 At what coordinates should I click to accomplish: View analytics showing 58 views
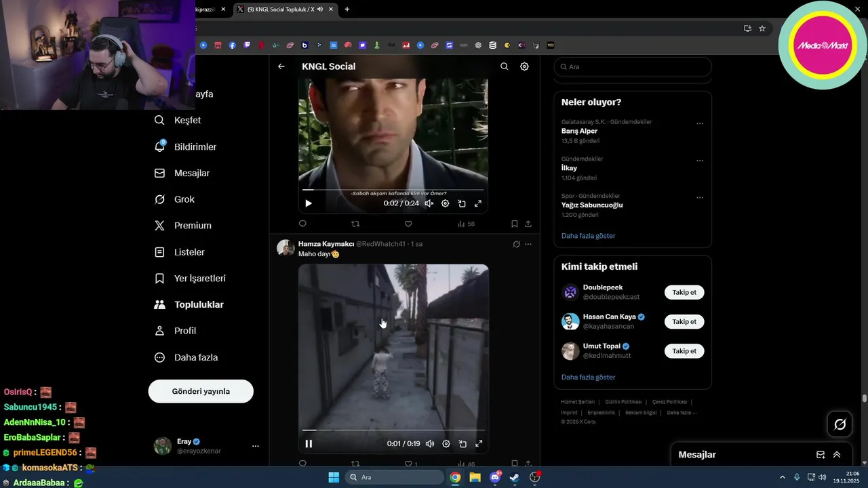point(466,224)
